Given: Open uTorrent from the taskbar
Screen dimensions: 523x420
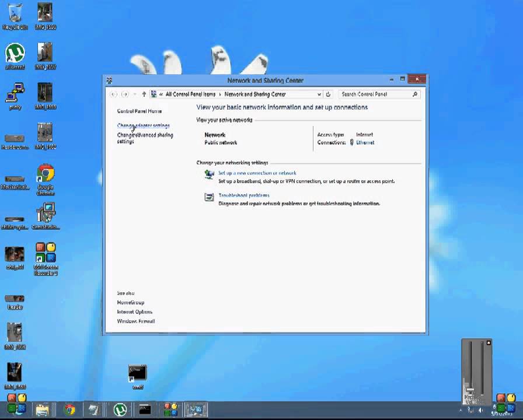Looking at the screenshot, I should coord(120,409).
